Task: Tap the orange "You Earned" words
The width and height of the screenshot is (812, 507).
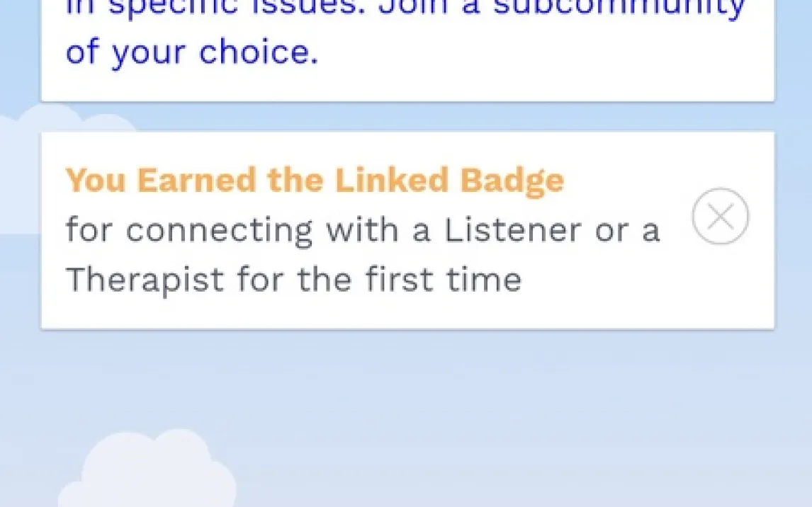Action: (163, 181)
